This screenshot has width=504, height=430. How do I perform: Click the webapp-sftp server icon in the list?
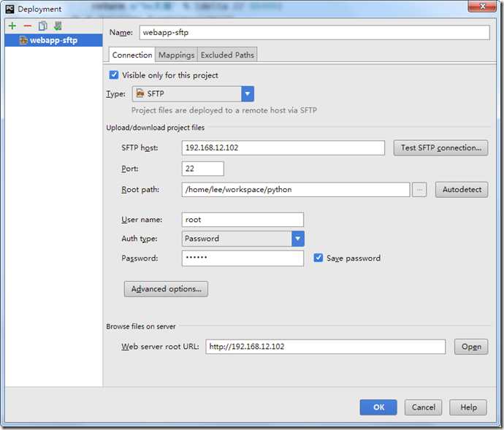(x=23, y=40)
